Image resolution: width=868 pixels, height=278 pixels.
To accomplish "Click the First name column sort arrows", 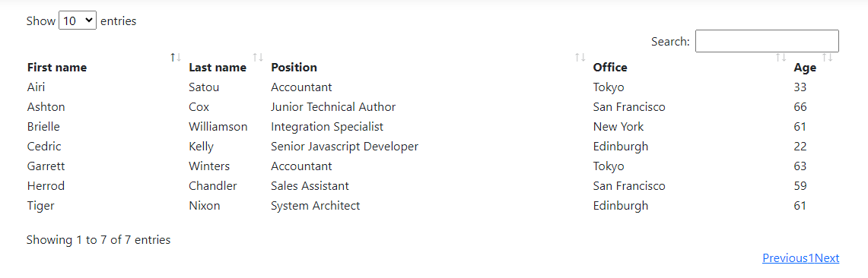I will click(176, 57).
